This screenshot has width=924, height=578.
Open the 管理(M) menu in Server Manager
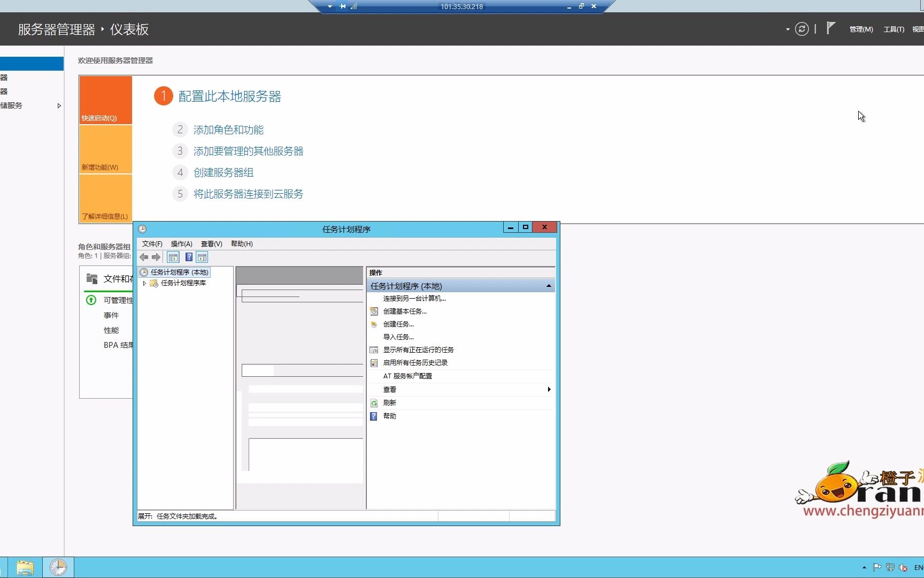[861, 29]
